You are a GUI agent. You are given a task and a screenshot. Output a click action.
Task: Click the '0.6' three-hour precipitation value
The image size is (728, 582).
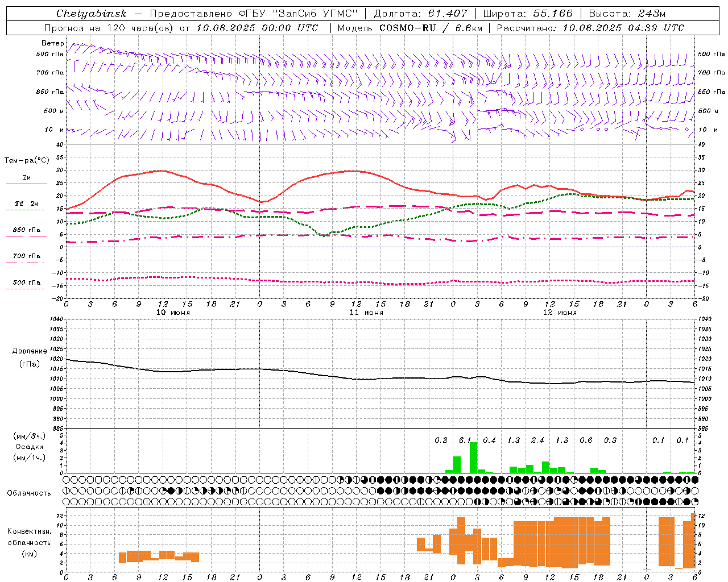586,440
